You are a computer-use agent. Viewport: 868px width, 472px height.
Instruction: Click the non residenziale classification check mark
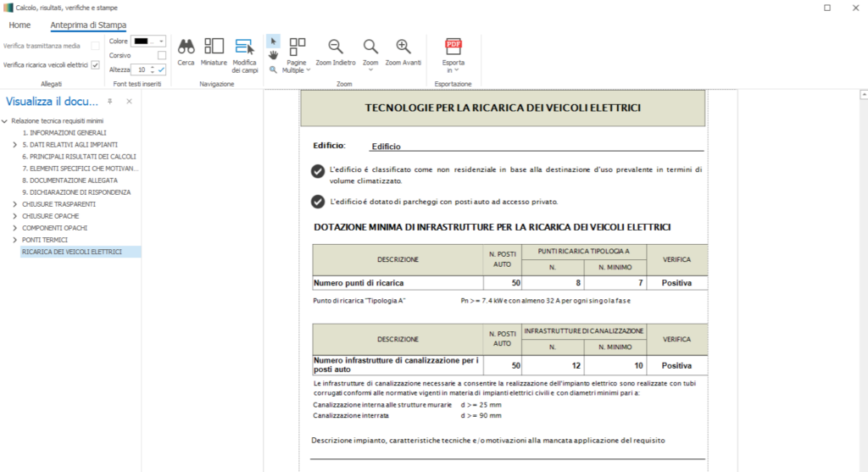[x=318, y=171]
